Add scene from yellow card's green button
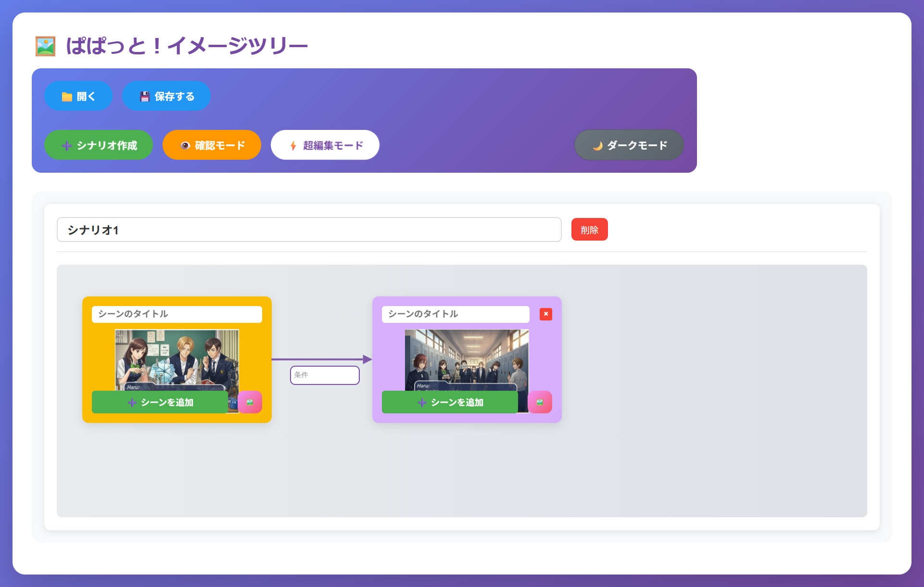This screenshot has height=587, width=924. click(x=160, y=402)
